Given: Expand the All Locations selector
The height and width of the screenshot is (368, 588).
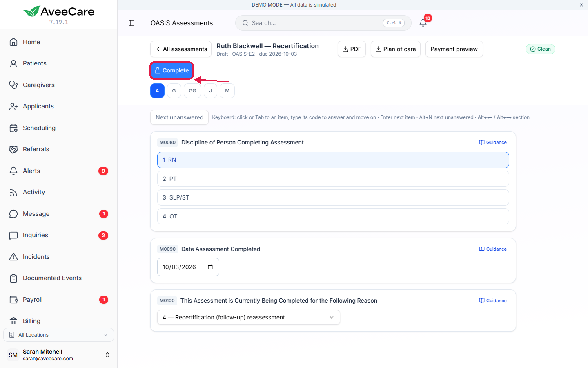Looking at the screenshot, I should point(58,335).
